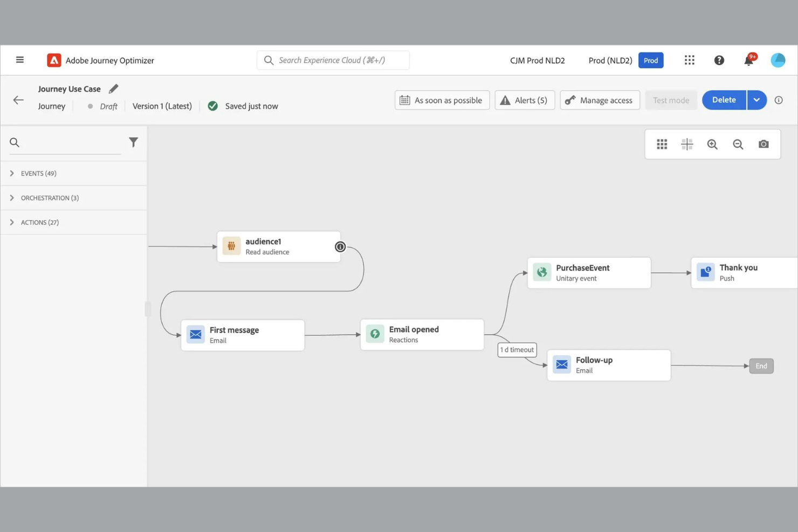Expand the EVENTS (49) section
This screenshot has height=532, width=798.
tap(74, 174)
